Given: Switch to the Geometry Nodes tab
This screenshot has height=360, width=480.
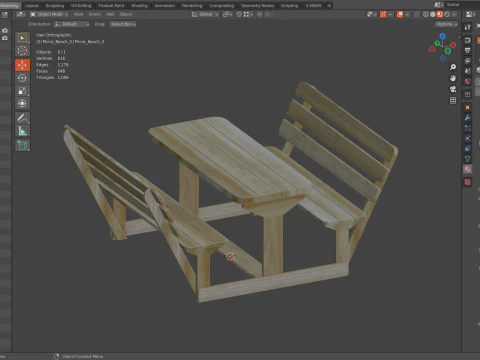Looking at the screenshot, I should point(257,6).
